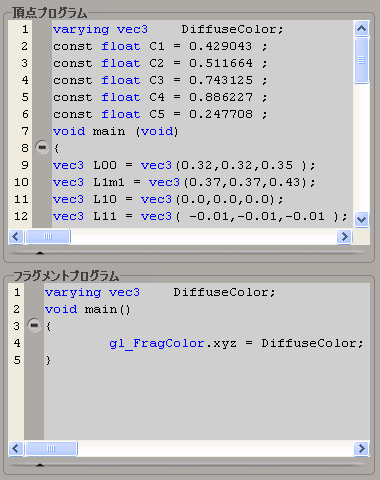Viewport: 380px width, 480px height.
Task: Click line number 4 in fragment editor
Action: (x=17, y=343)
